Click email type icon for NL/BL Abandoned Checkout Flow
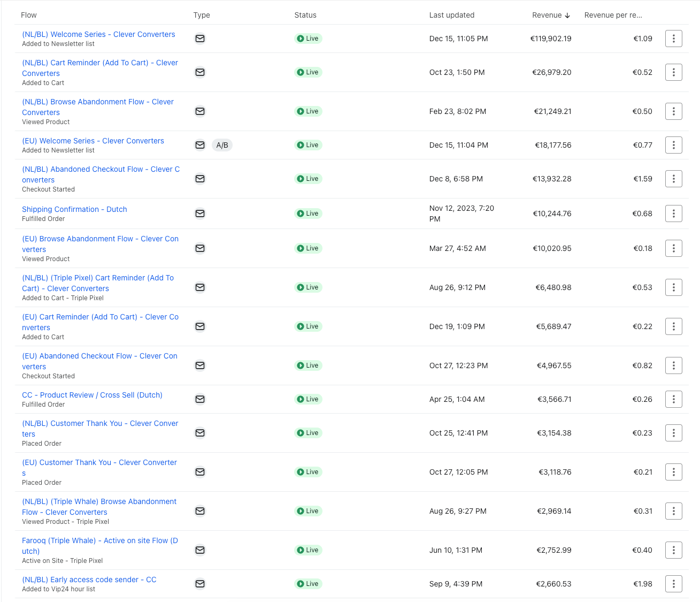 (200, 179)
